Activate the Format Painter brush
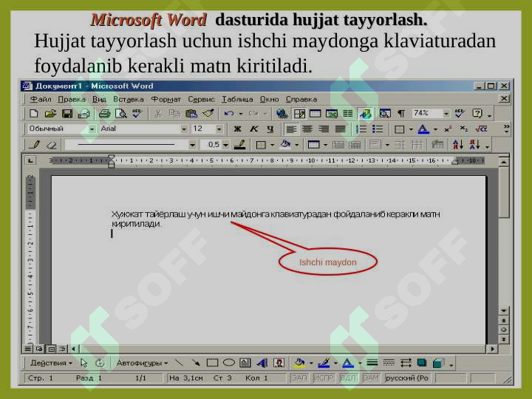Image resolution: width=532 pixels, height=399 pixels. click(208, 113)
